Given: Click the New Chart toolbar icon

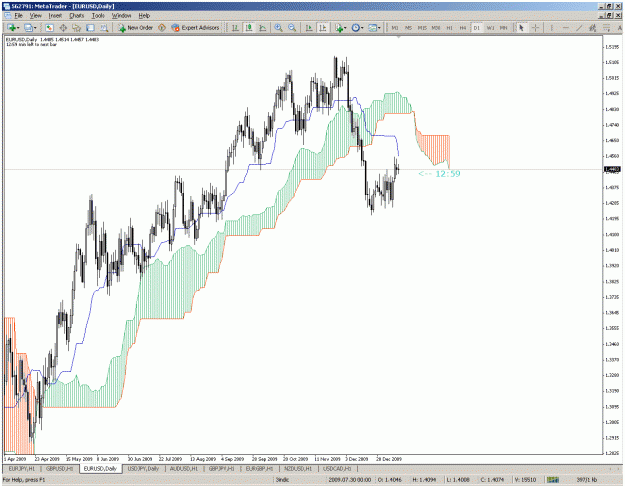Looking at the screenshot, I should (x=12, y=28).
